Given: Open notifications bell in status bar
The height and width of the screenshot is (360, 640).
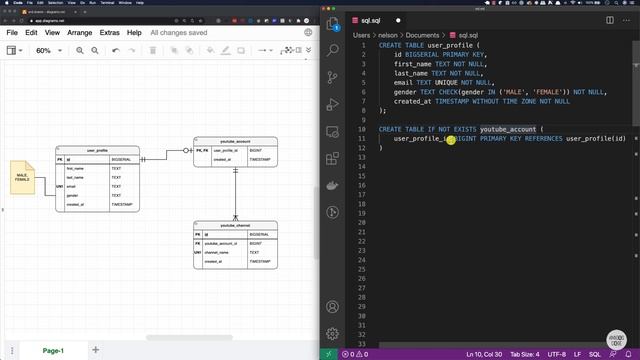Looking at the screenshot, I should (629, 354).
